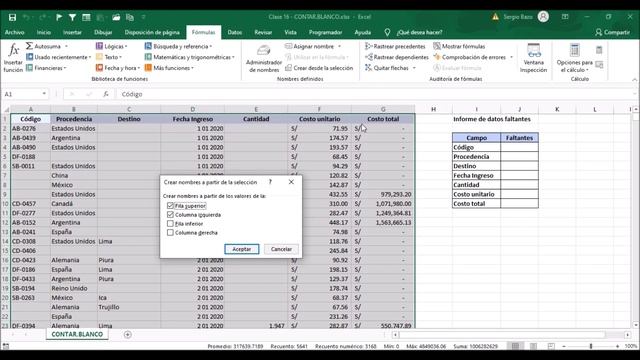Open Opciones para el cálculo
This screenshot has height=360, width=640.
574,58
